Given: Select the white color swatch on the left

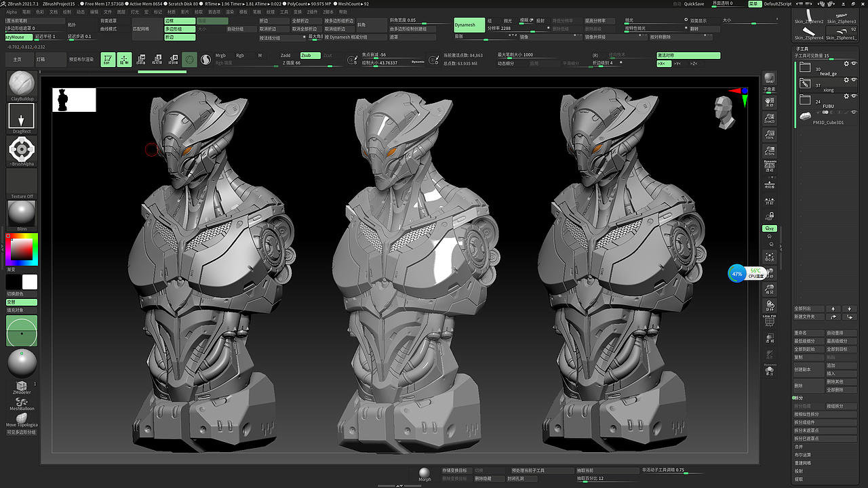Looking at the screenshot, I should point(30,281).
